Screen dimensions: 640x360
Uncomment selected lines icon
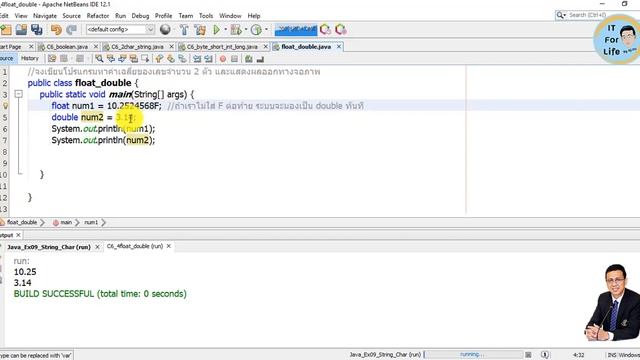[x=260, y=59]
